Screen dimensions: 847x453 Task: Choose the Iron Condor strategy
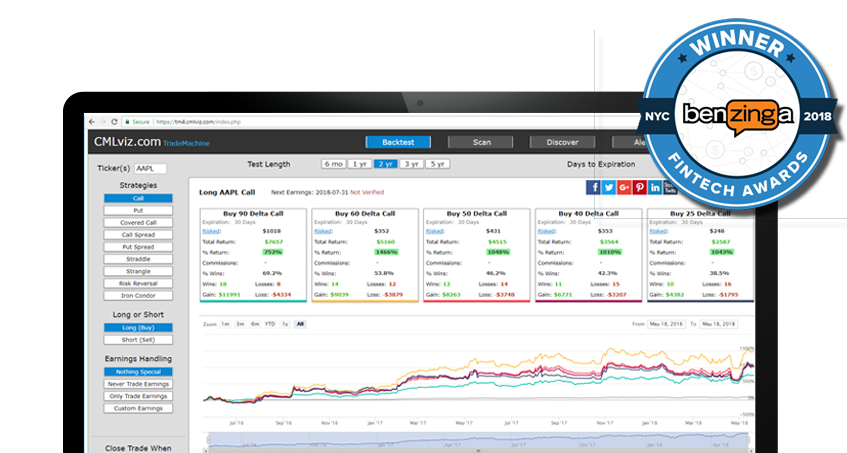138,295
